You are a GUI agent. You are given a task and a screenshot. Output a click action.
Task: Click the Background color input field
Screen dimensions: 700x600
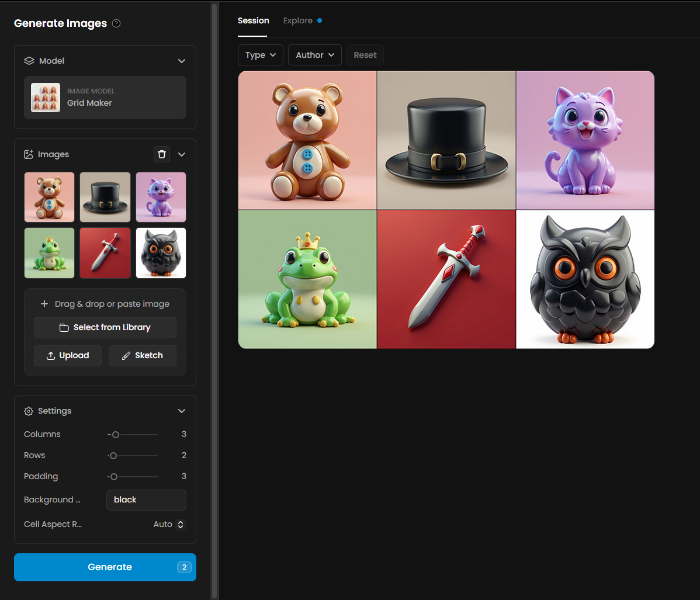[x=146, y=500]
